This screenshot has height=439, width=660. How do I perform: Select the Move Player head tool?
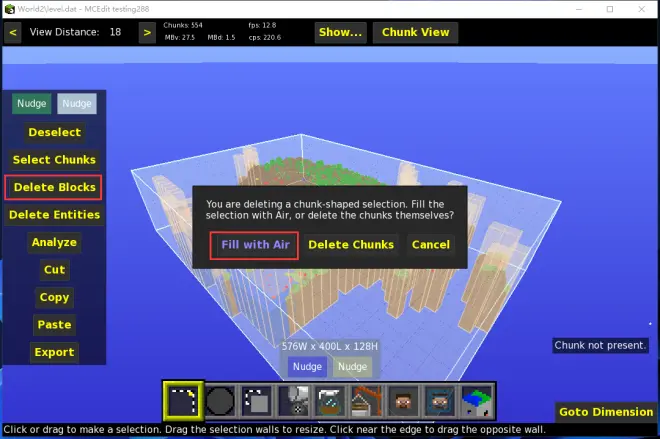coord(403,401)
